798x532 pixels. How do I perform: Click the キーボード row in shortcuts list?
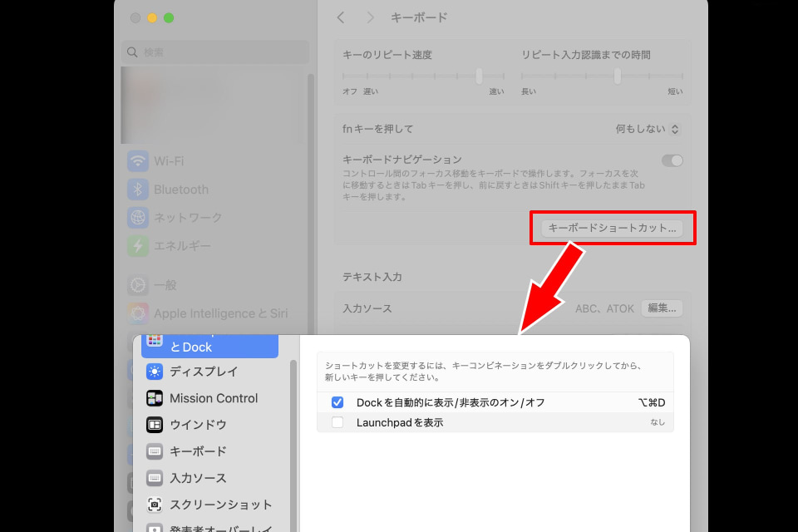[210, 451]
